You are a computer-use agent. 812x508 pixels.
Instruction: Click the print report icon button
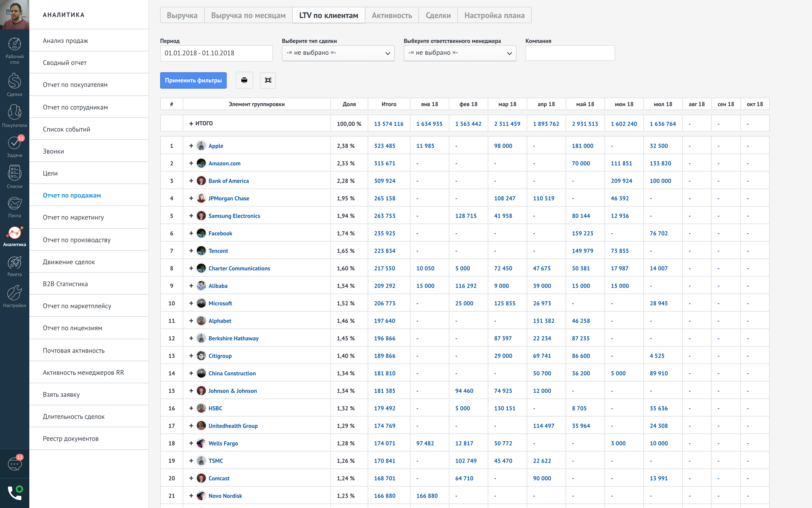click(x=244, y=80)
